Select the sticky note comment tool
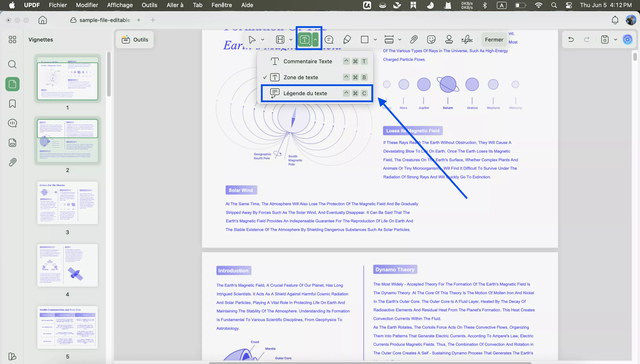 [x=329, y=40]
